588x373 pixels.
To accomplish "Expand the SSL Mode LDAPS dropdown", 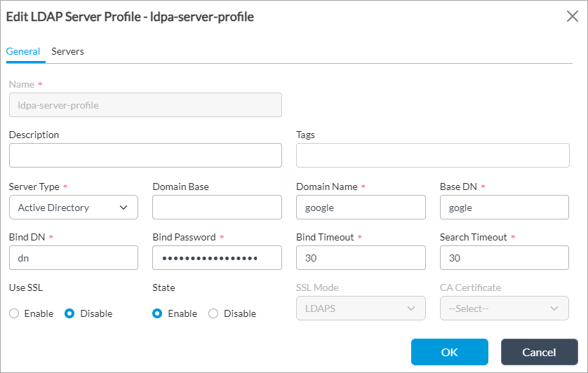I will click(361, 308).
